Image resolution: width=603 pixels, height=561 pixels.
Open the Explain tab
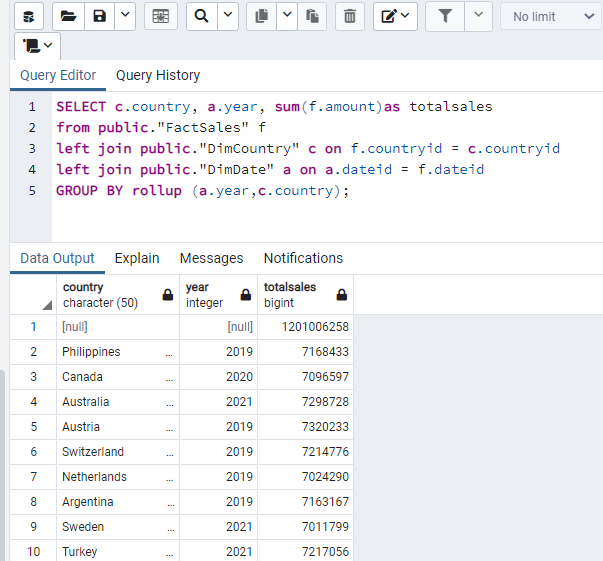pos(137,258)
